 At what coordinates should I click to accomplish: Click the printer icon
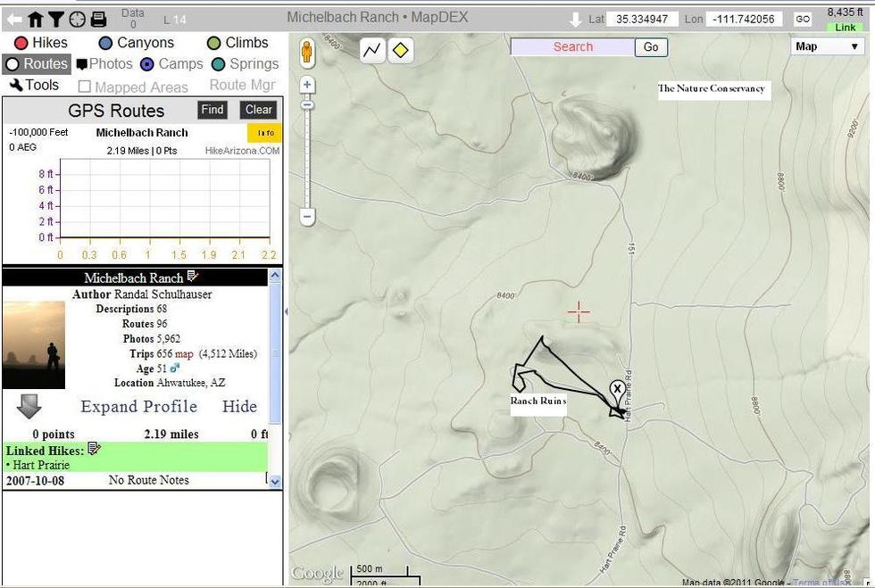pyautogui.click(x=98, y=20)
